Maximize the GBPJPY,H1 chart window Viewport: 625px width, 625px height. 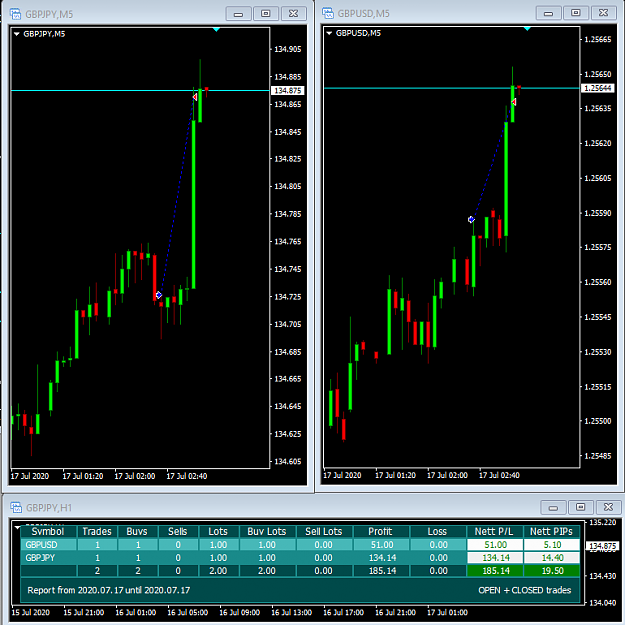[x=581, y=507]
